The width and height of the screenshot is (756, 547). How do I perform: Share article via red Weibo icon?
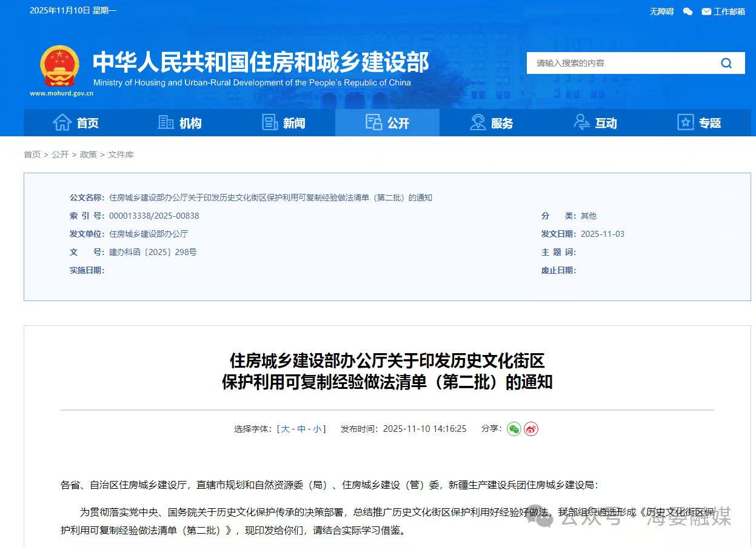click(531, 429)
